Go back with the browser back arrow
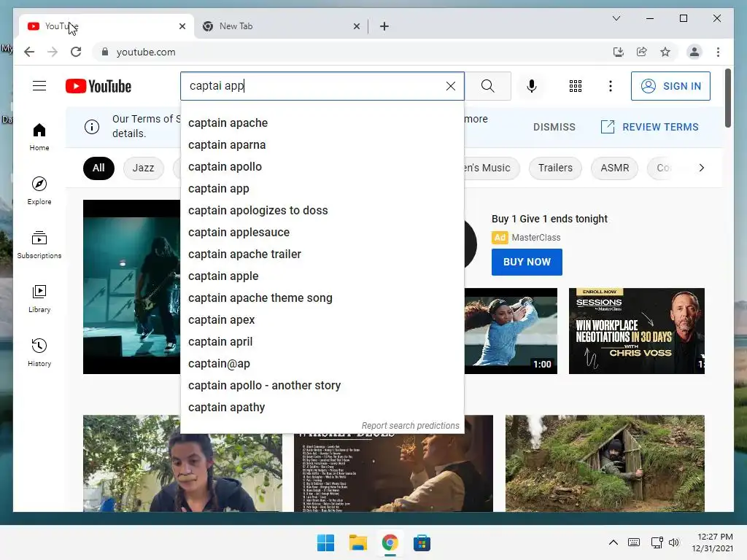This screenshot has height=560, width=747. pos(29,52)
